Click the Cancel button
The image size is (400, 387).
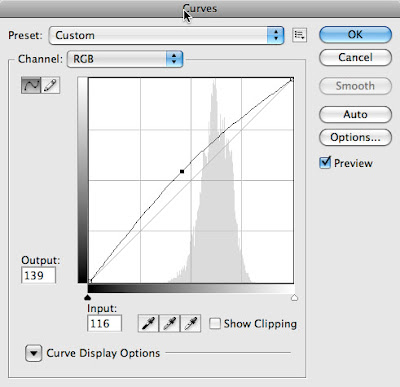pyautogui.click(x=355, y=57)
